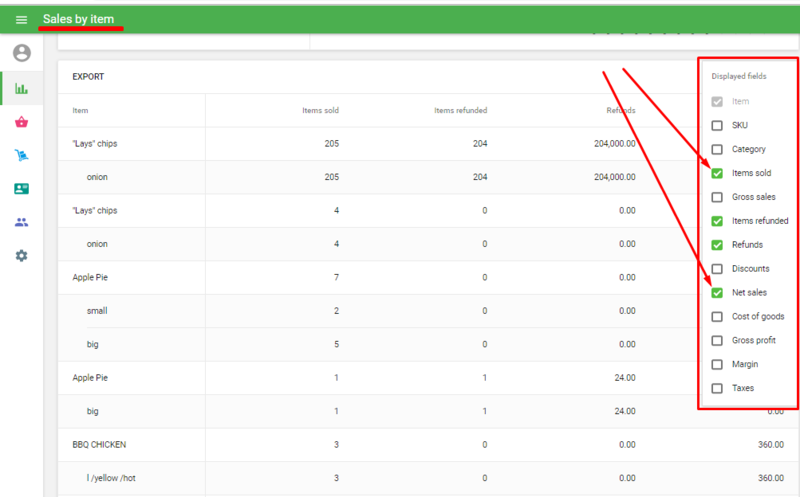Image resolution: width=800 pixels, height=497 pixels.
Task: Open the Reports bar chart icon
Action: tap(21, 88)
